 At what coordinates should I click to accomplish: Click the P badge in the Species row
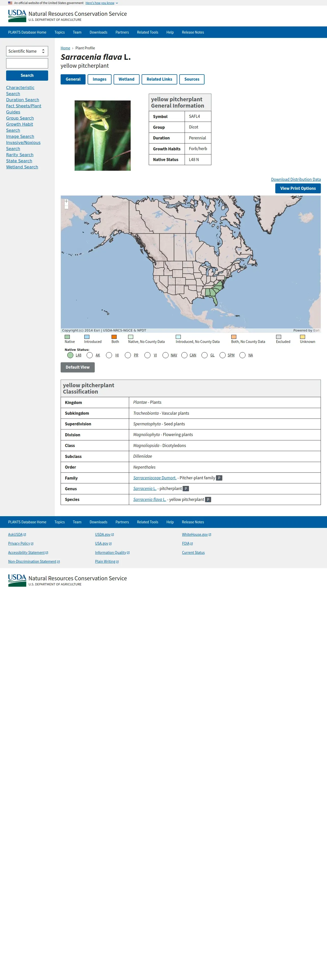pos(208,499)
